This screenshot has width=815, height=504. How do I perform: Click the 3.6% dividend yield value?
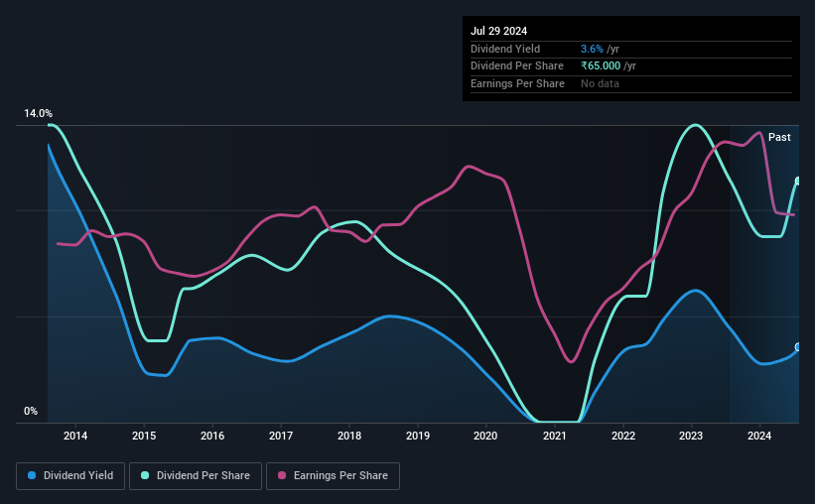point(592,49)
